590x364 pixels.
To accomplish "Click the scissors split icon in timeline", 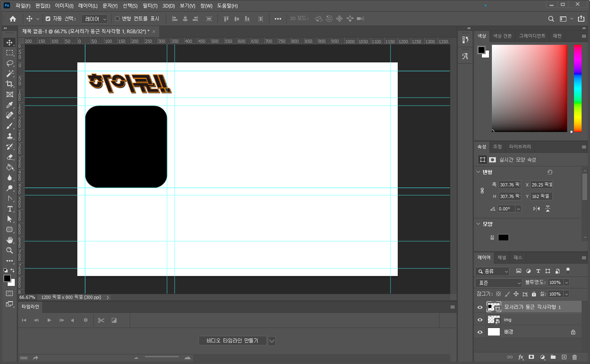I will 101,320.
